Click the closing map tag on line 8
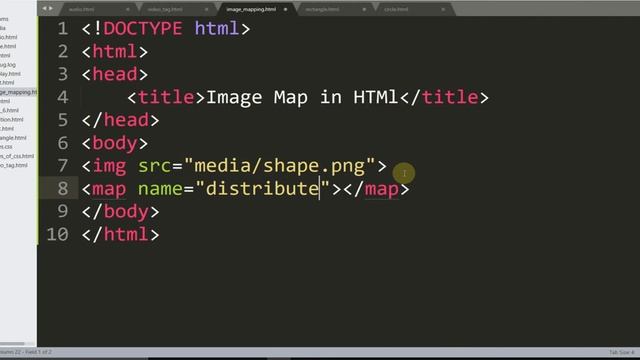The image size is (640, 360). [x=376, y=189]
